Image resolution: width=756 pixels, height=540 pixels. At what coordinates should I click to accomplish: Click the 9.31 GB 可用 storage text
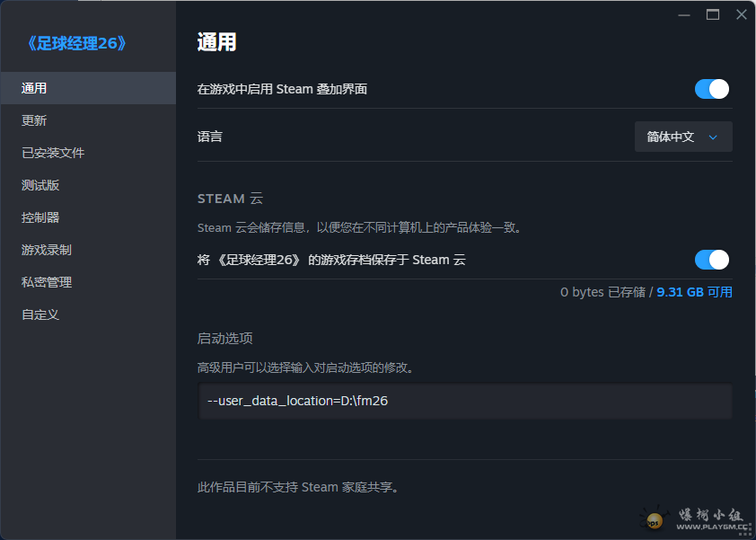[x=691, y=292]
